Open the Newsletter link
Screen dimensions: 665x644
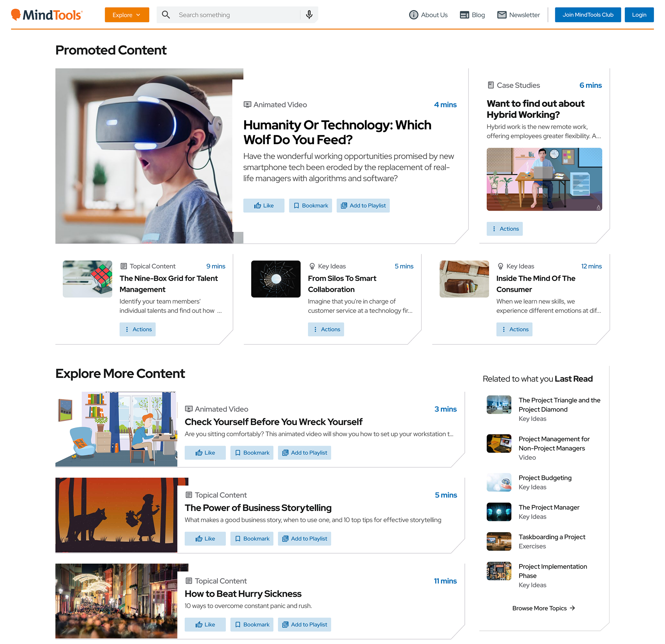[x=518, y=15]
